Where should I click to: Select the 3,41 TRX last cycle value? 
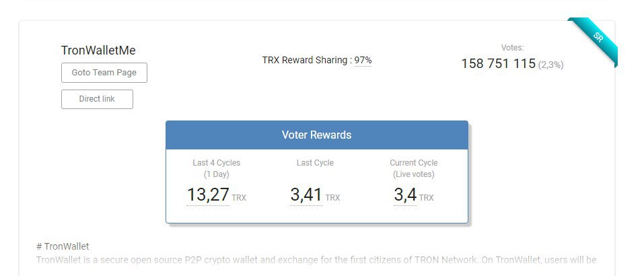pyautogui.click(x=306, y=195)
